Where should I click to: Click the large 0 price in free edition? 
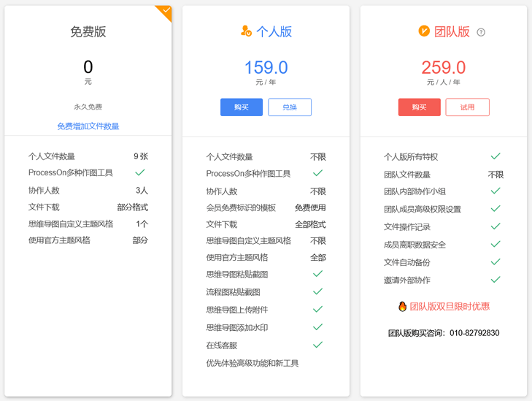pos(88,66)
